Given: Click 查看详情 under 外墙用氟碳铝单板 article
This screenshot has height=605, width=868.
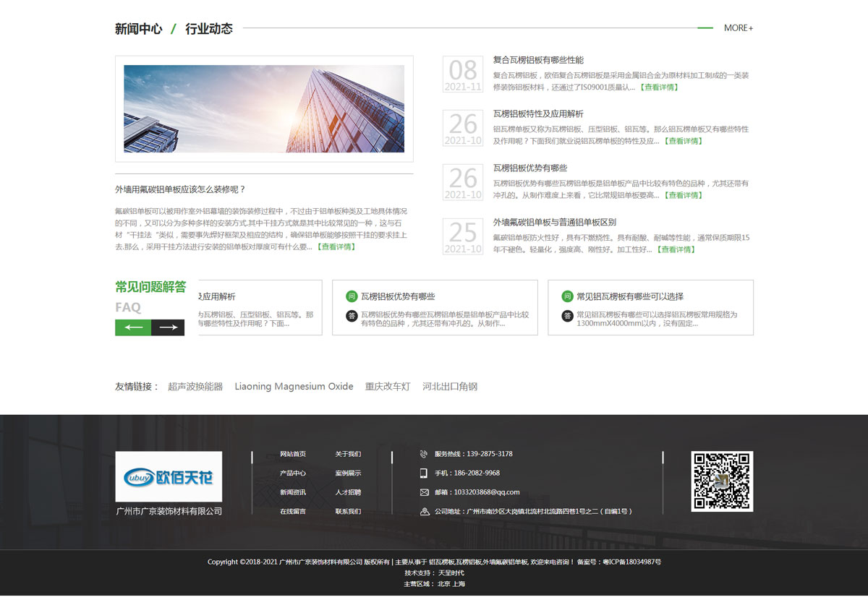Looking at the screenshot, I should point(336,246).
